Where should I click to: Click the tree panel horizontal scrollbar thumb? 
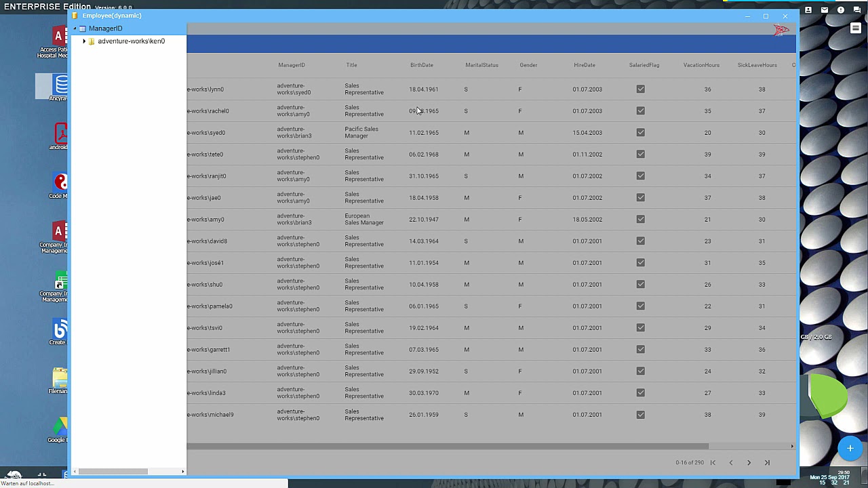(113, 471)
